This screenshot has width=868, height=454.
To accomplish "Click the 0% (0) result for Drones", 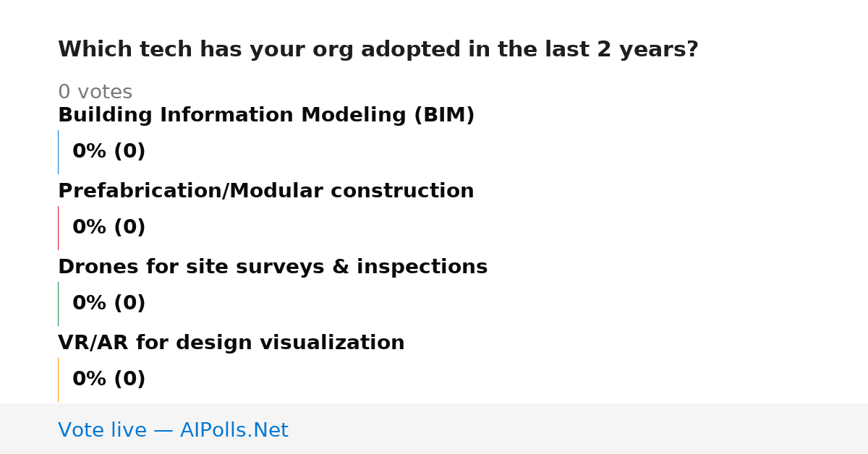I will click(109, 304).
